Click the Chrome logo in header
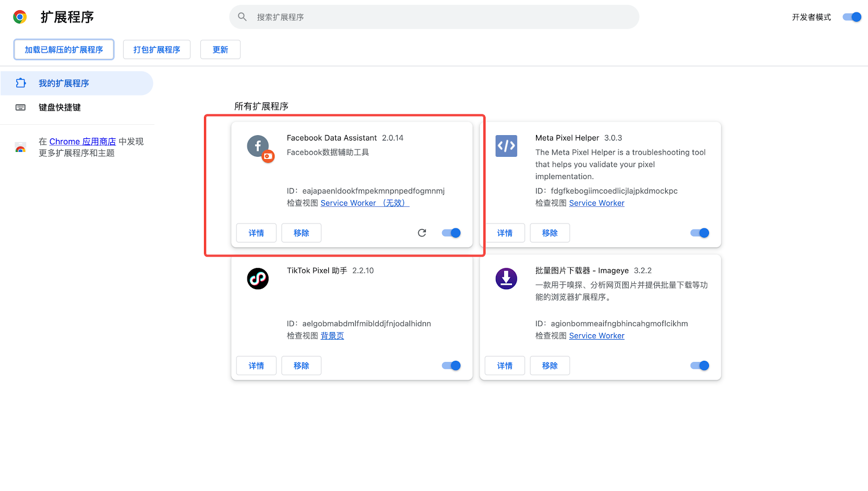 pos(20,17)
